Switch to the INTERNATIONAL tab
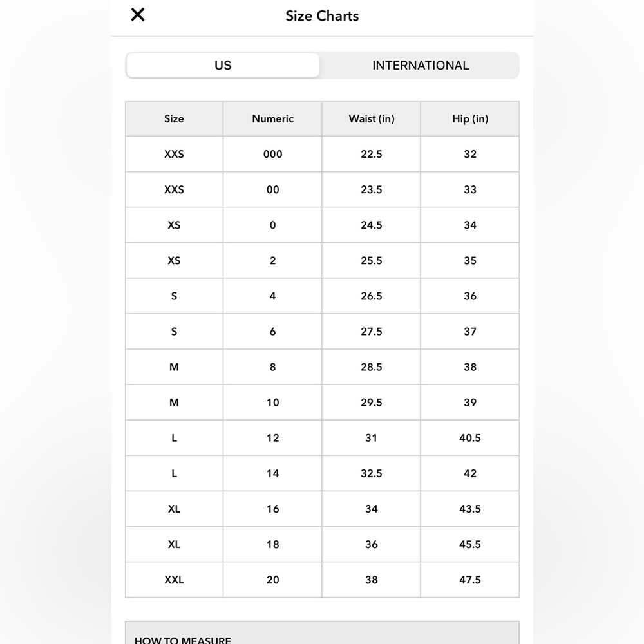Image resolution: width=644 pixels, height=644 pixels. point(420,65)
